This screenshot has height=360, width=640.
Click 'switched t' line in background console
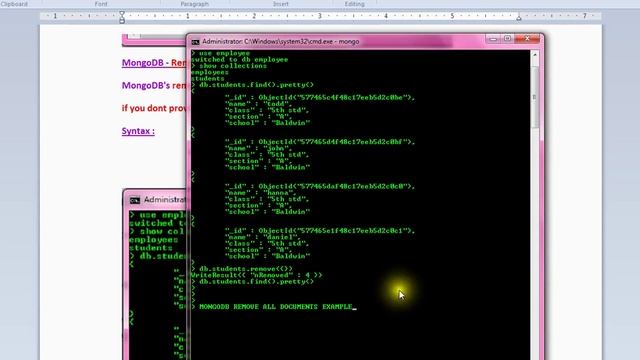click(x=158, y=223)
